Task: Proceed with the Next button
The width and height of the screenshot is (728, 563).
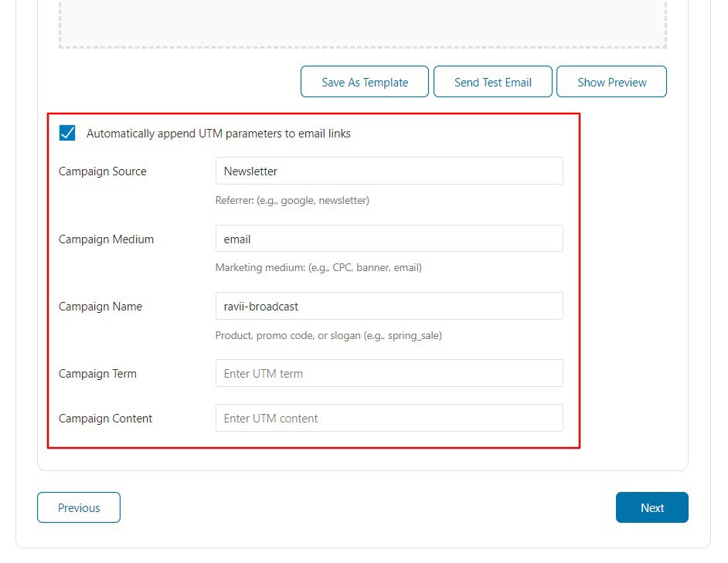Action: 651,507
